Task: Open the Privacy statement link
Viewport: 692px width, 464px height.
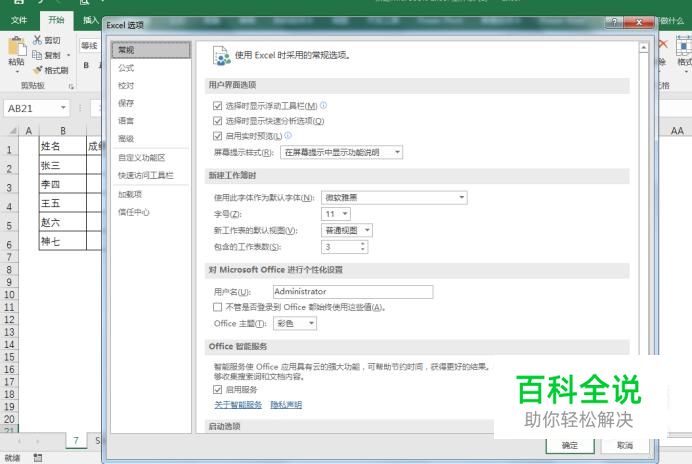Action: pyautogui.click(x=286, y=405)
